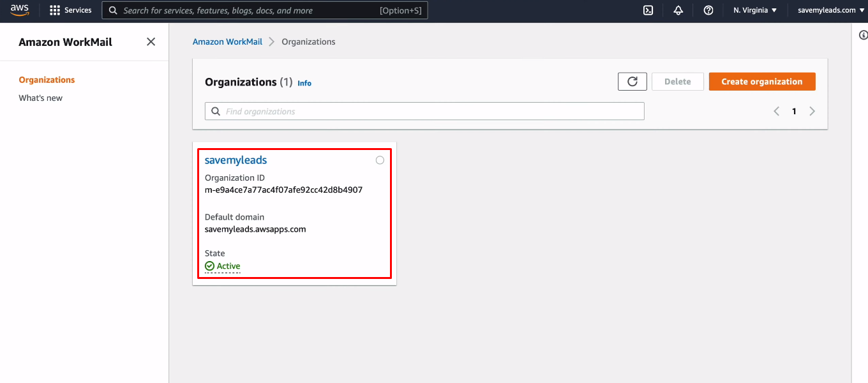Click the Find organizations search field
The width and height of the screenshot is (868, 383).
pyautogui.click(x=424, y=111)
